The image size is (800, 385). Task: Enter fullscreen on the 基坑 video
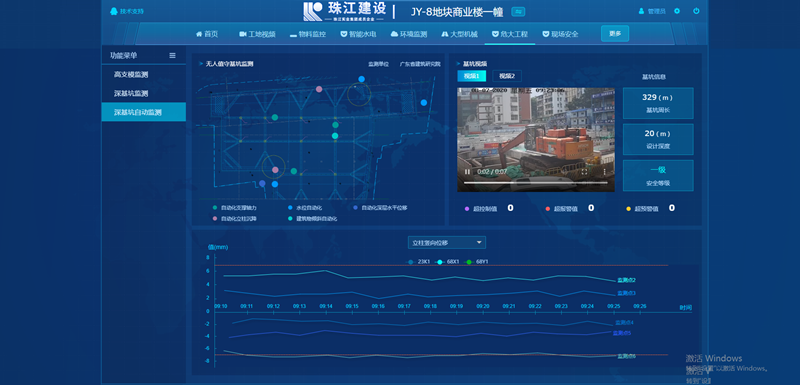tap(585, 172)
